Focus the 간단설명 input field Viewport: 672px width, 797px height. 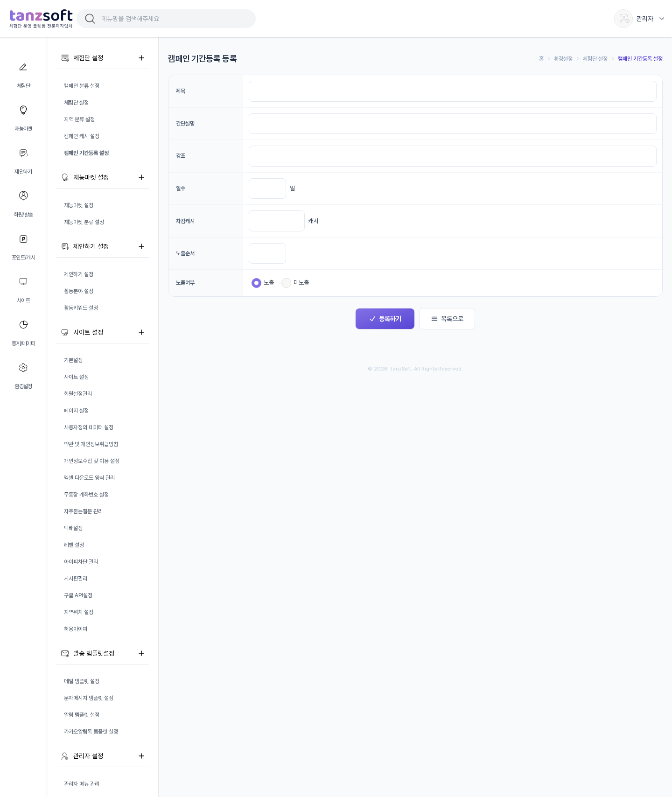(453, 124)
